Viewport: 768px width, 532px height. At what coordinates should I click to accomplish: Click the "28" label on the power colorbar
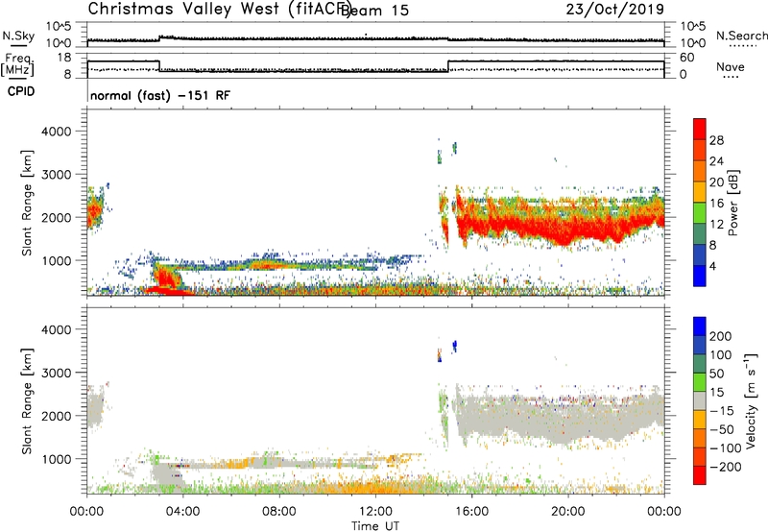pos(716,140)
